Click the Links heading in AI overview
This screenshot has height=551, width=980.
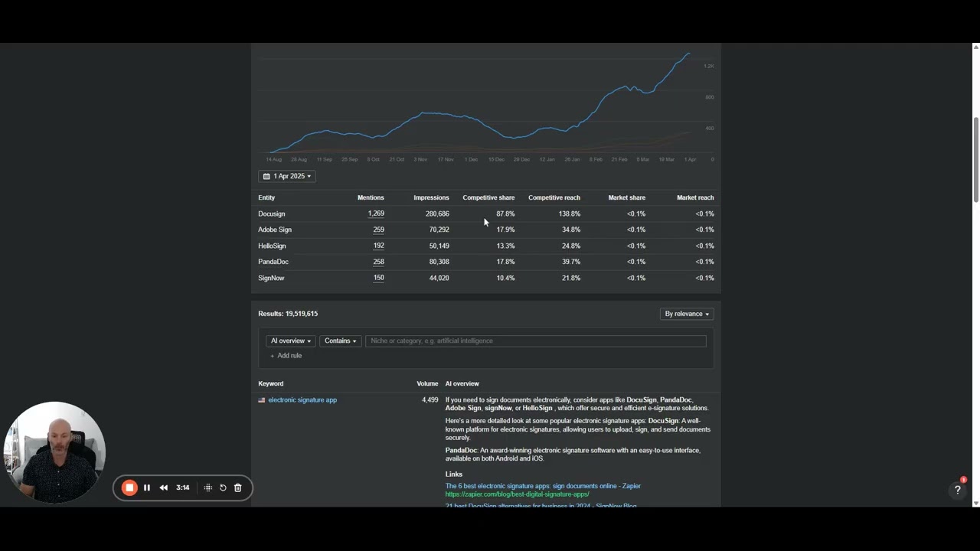[x=454, y=474]
